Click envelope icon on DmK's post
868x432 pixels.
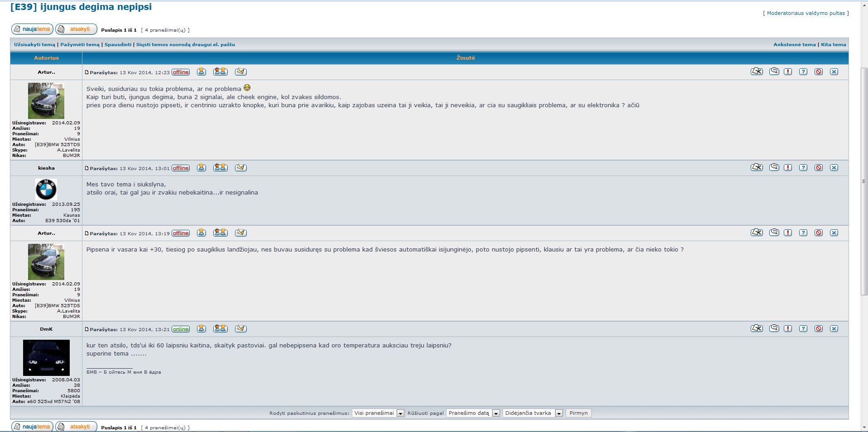(x=240, y=329)
